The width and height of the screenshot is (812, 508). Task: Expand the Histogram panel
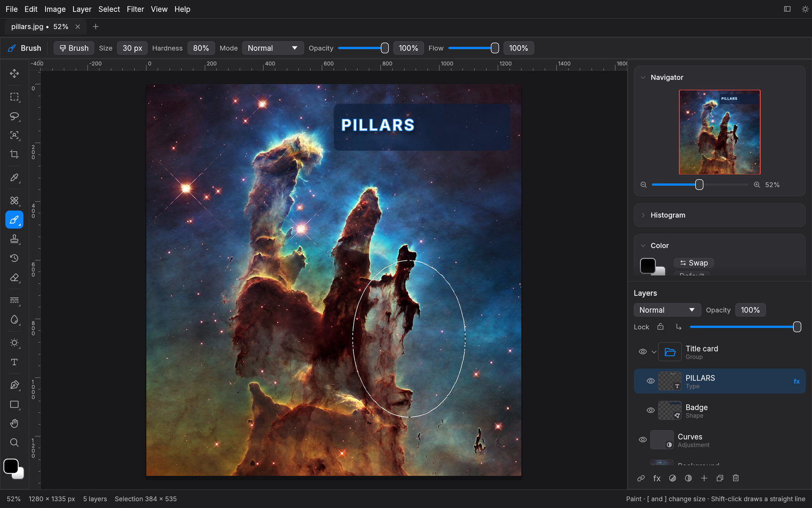643,215
